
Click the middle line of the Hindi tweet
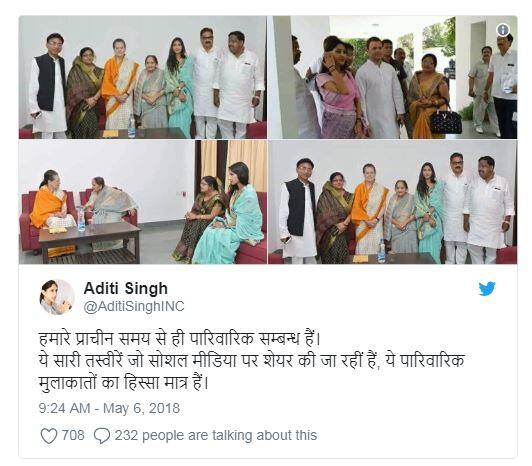(252, 360)
